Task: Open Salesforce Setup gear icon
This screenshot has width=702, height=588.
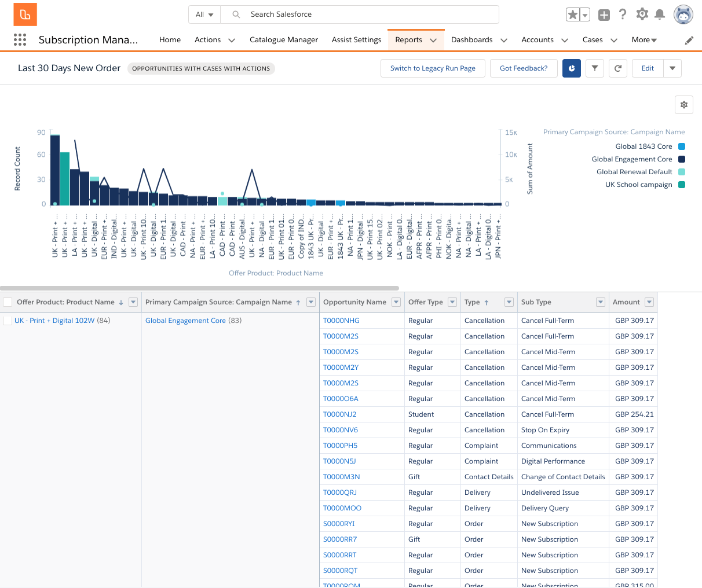Action: 642,14
